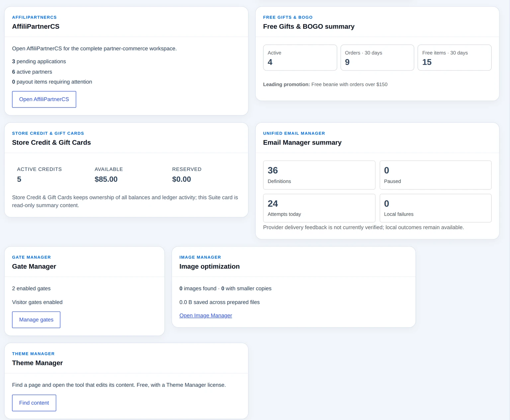The image size is (510, 420).
Task: Click the Image optimization card heading
Action: point(210,266)
